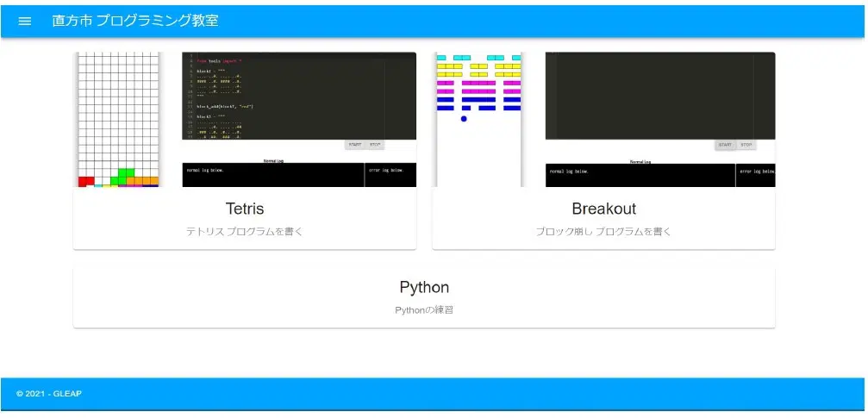Screen dimensions: 868x418
Task: Click the ブロック崩し プログラムを書く description
Action: pos(603,232)
